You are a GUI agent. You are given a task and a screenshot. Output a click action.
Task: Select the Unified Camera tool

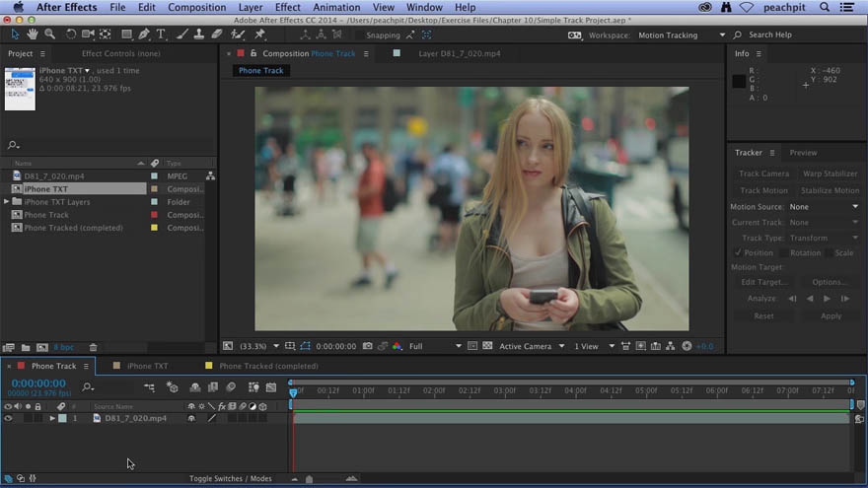pos(88,35)
